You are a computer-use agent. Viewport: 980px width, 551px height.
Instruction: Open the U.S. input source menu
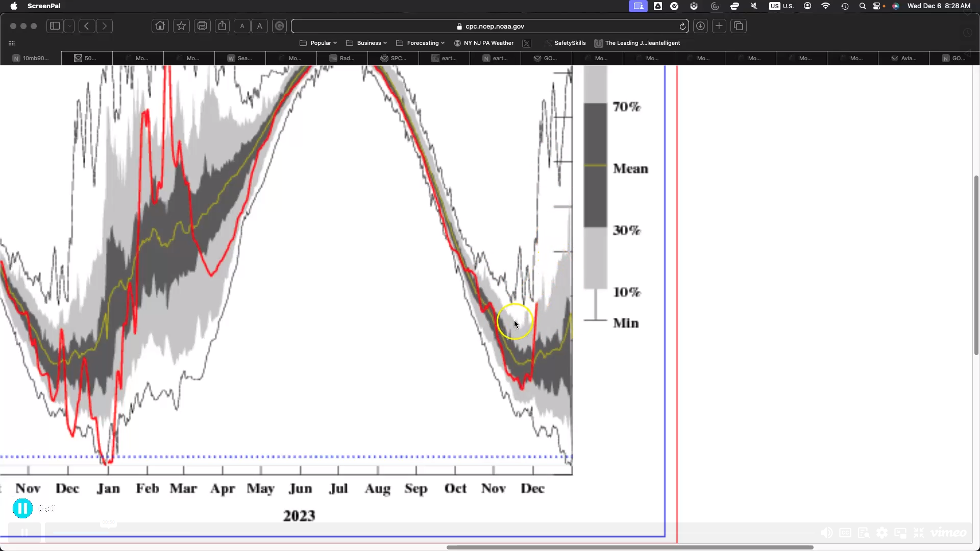click(781, 6)
